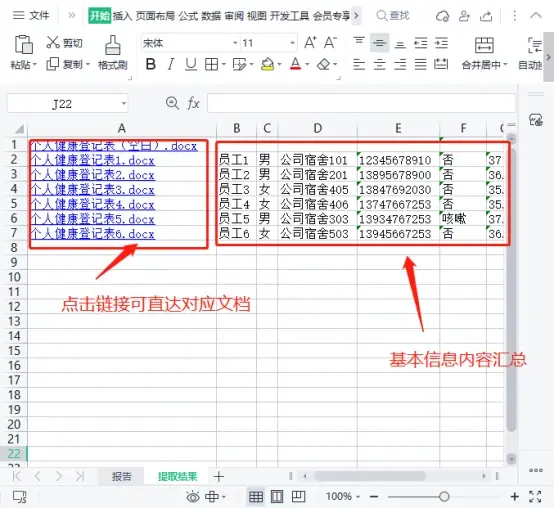
Task: Toggle vertical middle alignment
Action: (x=379, y=43)
